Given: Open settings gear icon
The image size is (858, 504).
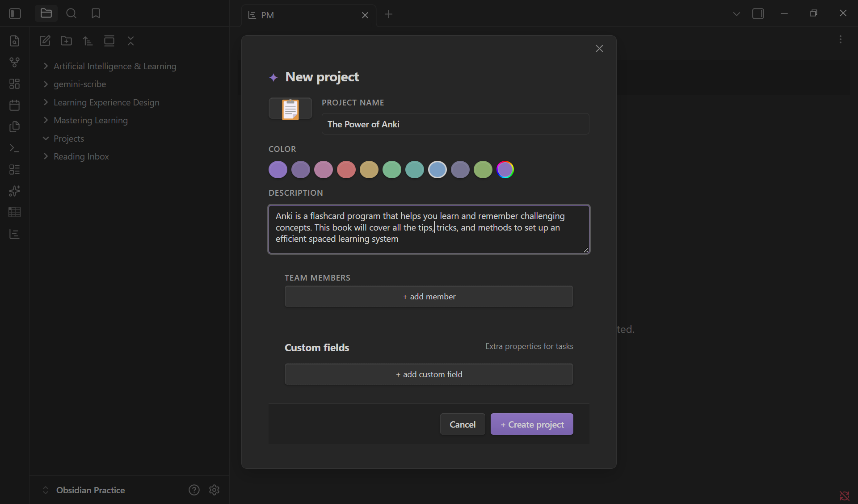Looking at the screenshot, I should (214, 490).
